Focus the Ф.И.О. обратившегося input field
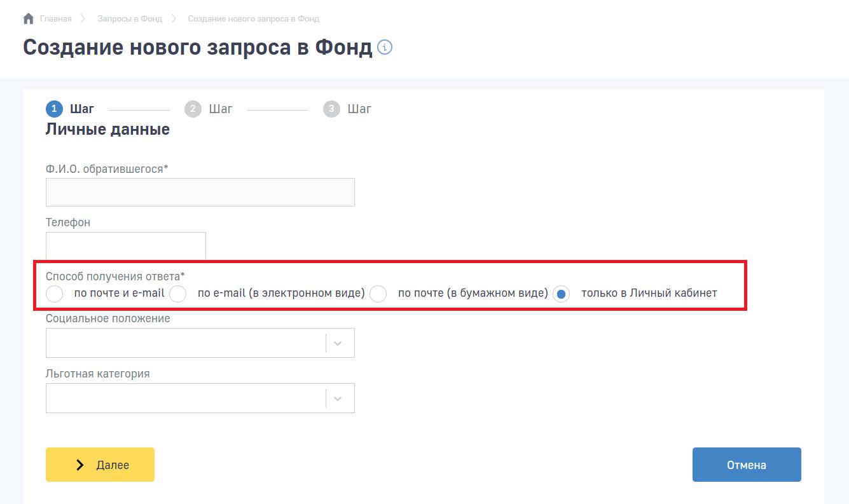Viewport: 849px width, 504px height. pos(200,192)
